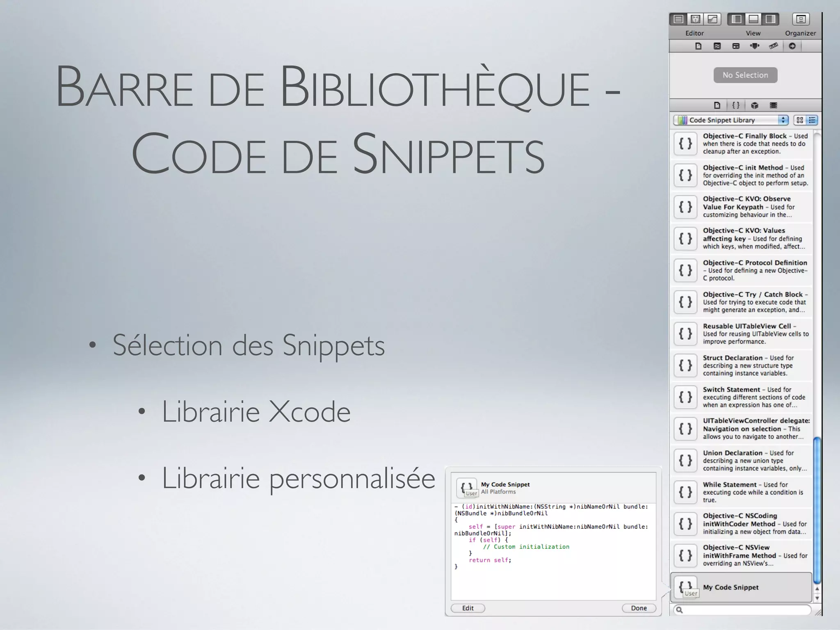
Task: Click the 'Switch Statement' title text
Action: pyautogui.click(x=731, y=389)
